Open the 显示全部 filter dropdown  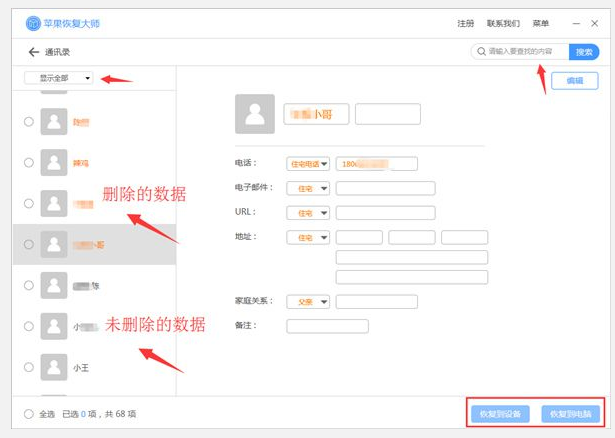click(58, 78)
